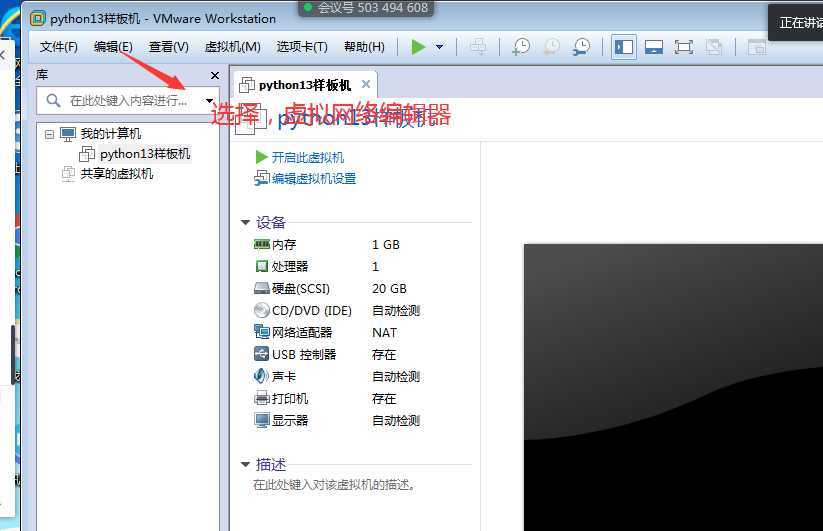This screenshot has width=823, height=531.
Task: Click the network adapter icon
Action: coord(261,332)
